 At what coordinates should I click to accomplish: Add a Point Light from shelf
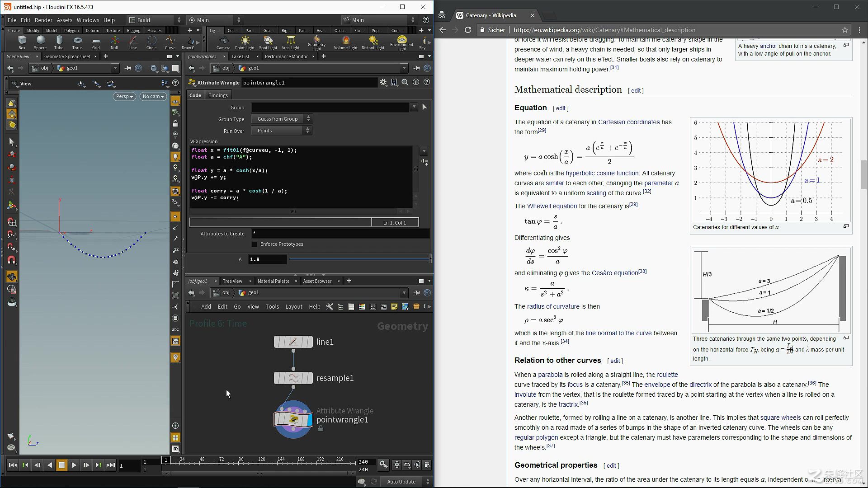coord(245,42)
